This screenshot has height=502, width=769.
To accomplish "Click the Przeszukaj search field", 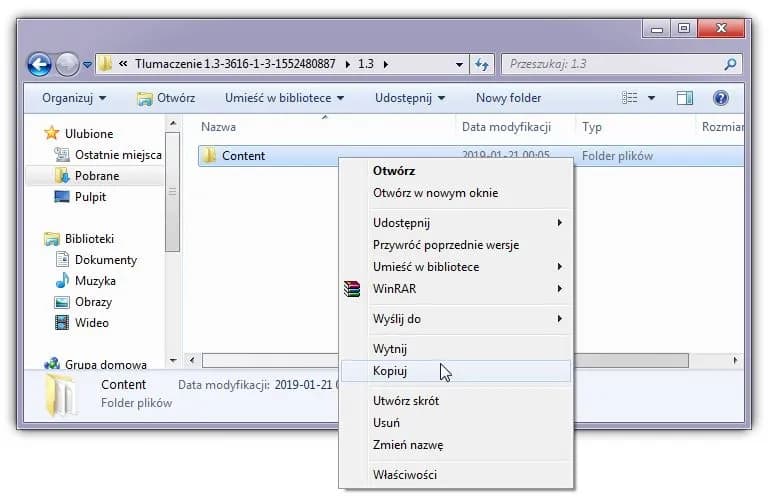I will coord(610,65).
